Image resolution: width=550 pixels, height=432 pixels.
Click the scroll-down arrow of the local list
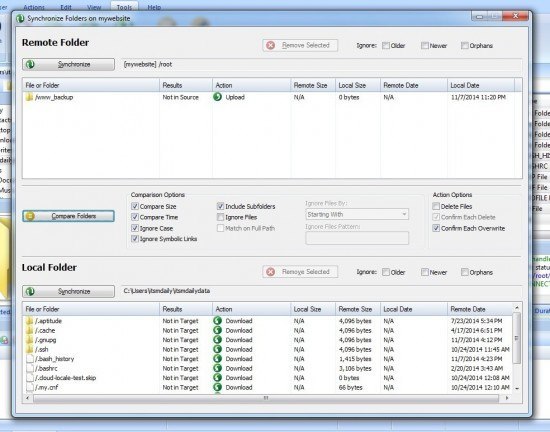pyautogui.click(x=517, y=389)
